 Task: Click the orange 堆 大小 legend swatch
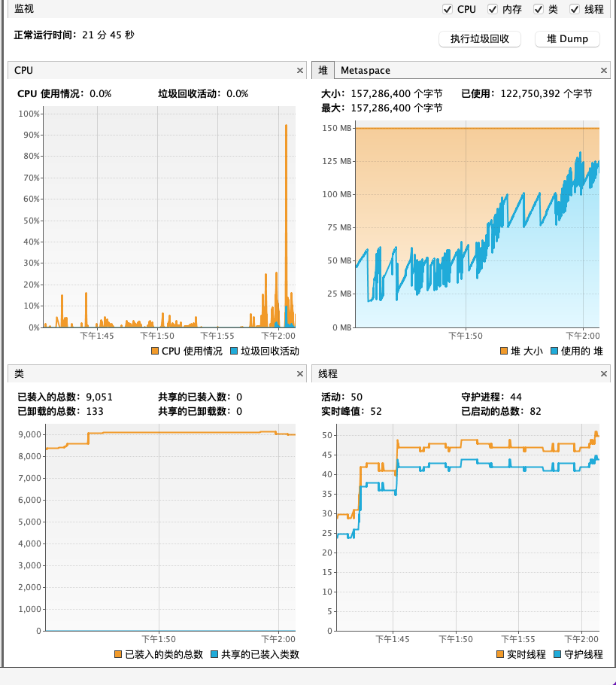coord(504,351)
